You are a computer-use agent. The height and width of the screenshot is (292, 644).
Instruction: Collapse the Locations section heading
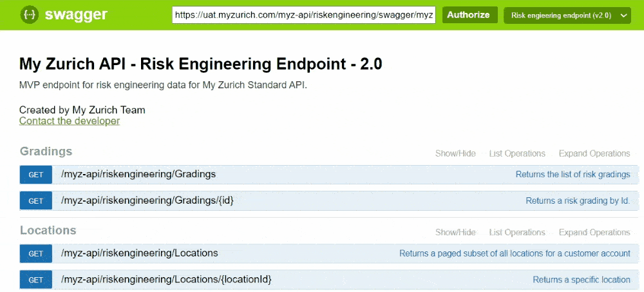(x=48, y=230)
